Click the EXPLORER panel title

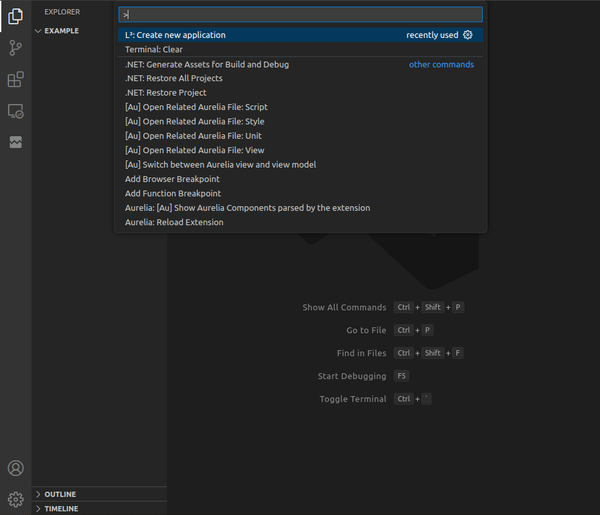pos(62,12)
